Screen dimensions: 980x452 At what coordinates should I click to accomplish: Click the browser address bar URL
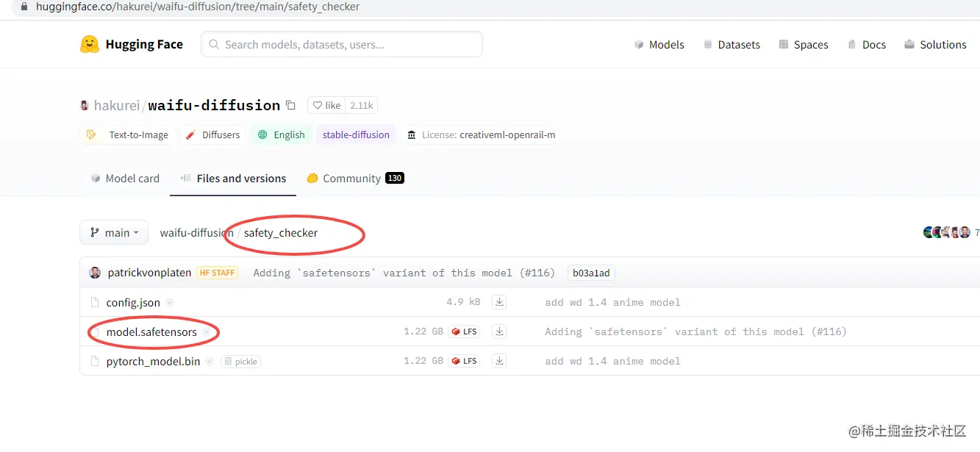(198, 7)
